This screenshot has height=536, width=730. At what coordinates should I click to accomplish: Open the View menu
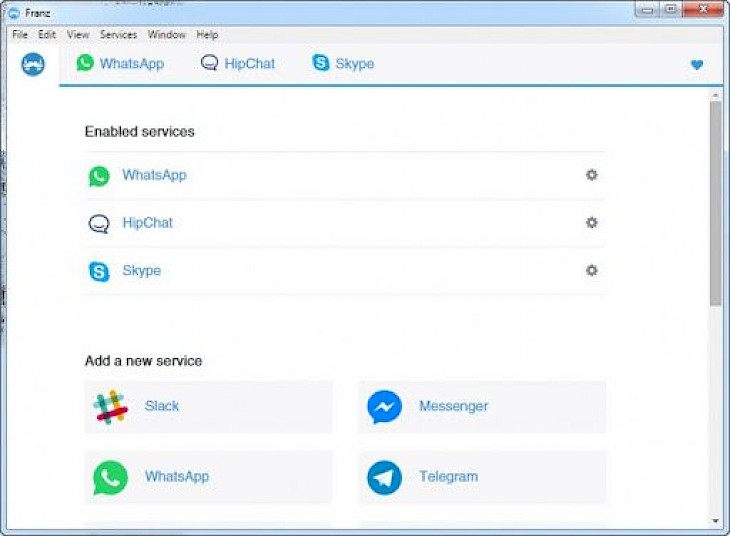77,34
